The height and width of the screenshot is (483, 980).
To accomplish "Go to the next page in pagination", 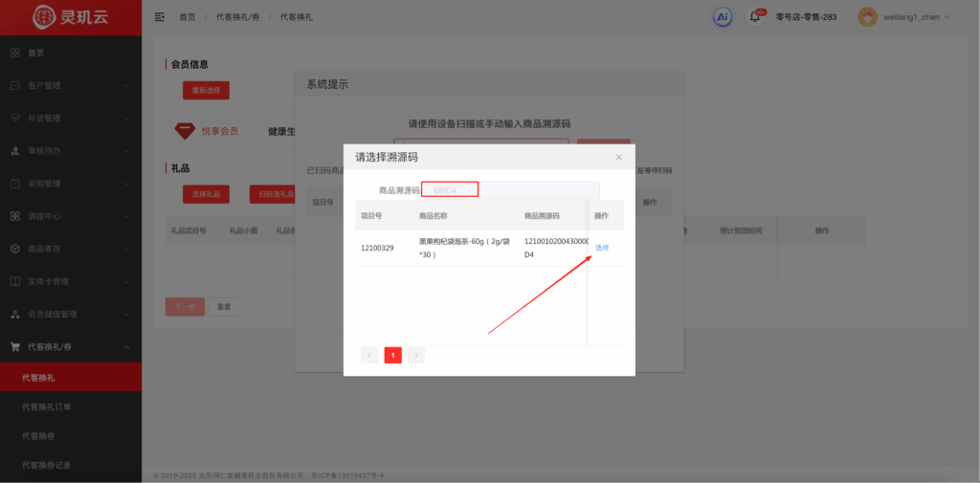I will pos(416,355).
